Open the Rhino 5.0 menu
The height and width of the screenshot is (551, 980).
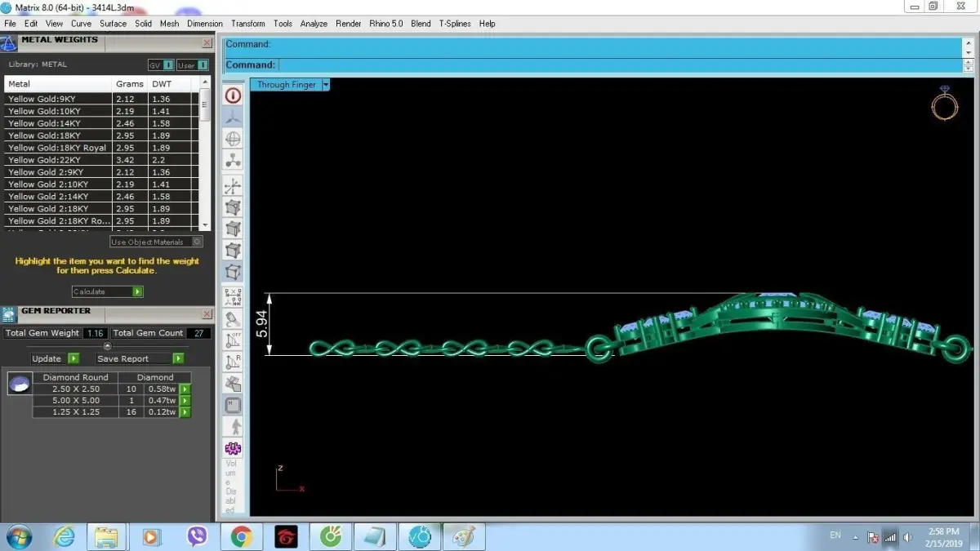click(x=385, y=24)
